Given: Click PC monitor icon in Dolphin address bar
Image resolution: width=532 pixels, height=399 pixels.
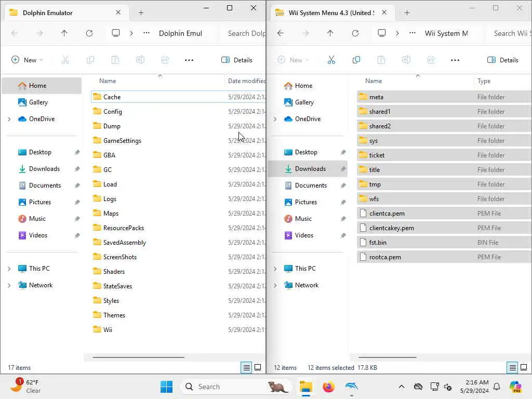Looking at the screenshot, I should 116,33.
